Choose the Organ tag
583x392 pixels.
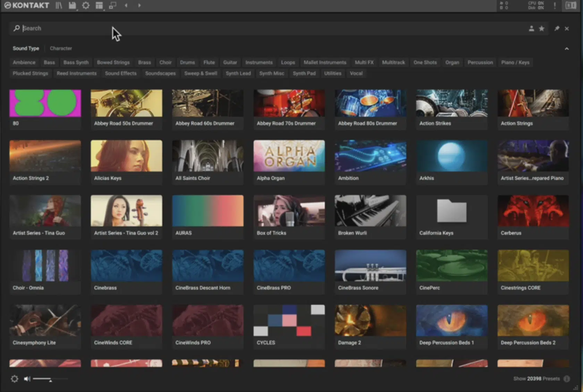tap(452, 62)
